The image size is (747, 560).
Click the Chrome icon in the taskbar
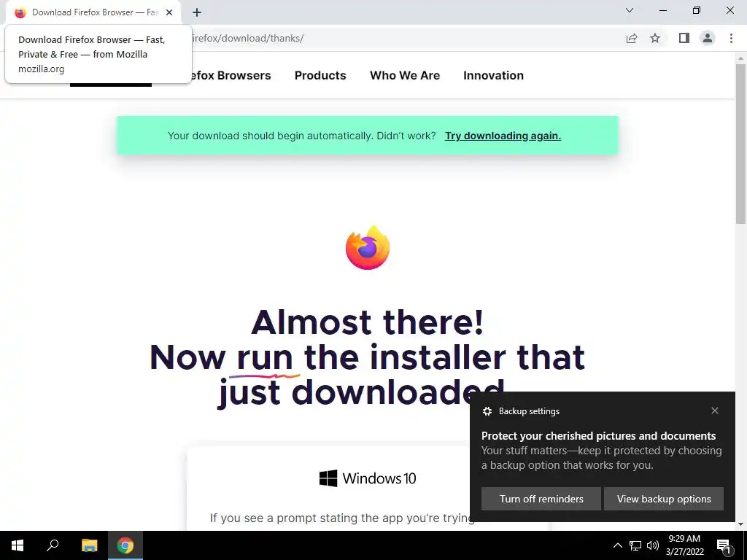click(x=125, y=545)
